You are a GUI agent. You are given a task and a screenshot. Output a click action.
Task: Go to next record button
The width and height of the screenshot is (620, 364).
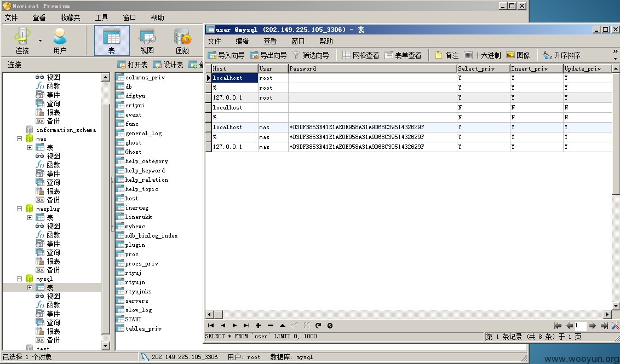tap(234, 326)
